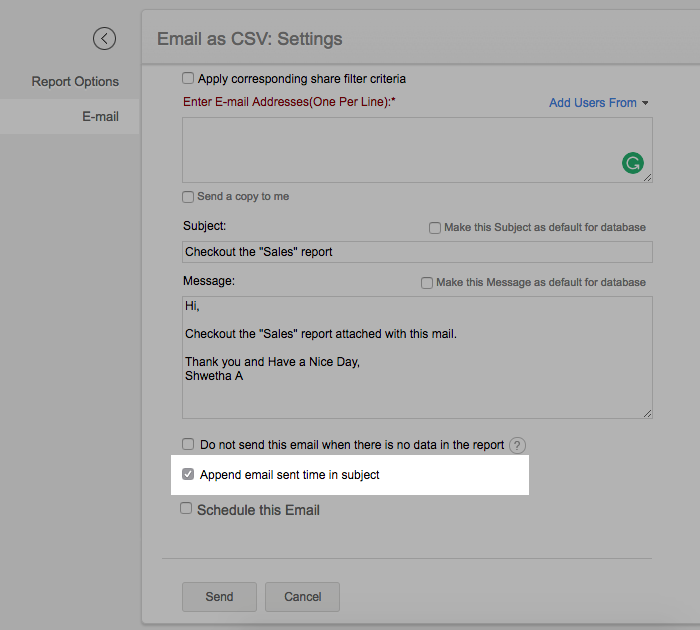The width and height of the screenshot is (700, 630).
Task: Click the Subject input field
Action: [417, 252]
